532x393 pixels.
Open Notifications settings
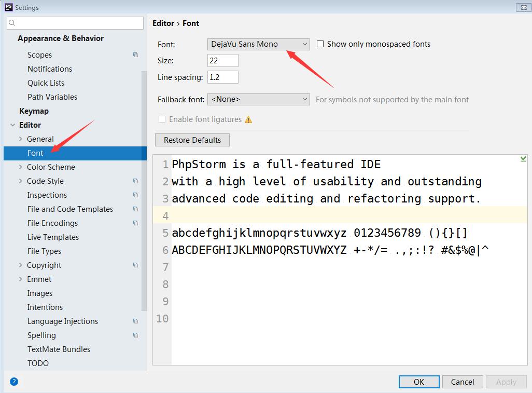[50, 69]
